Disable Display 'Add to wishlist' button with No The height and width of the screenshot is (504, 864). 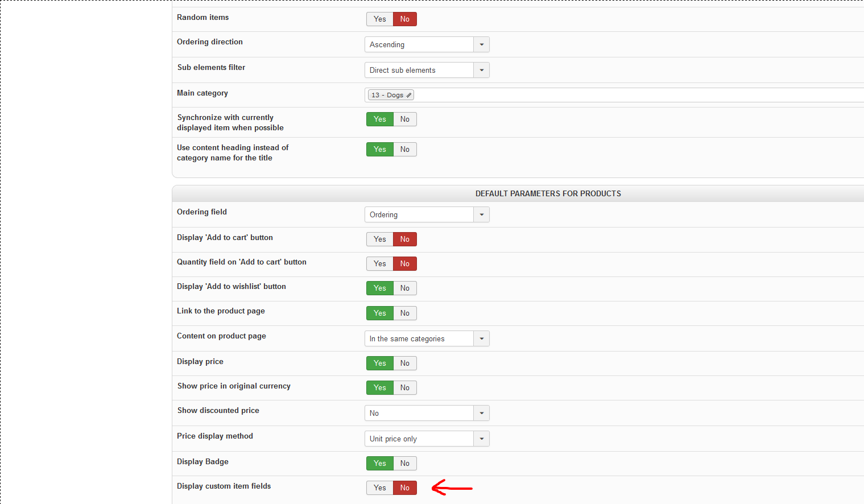coord(405,288)
